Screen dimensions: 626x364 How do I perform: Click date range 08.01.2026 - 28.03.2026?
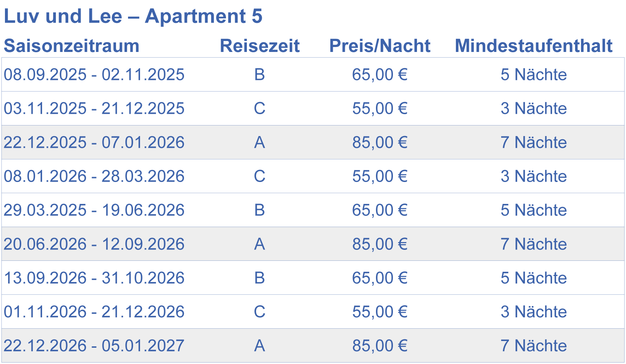[x=94, y=176]
